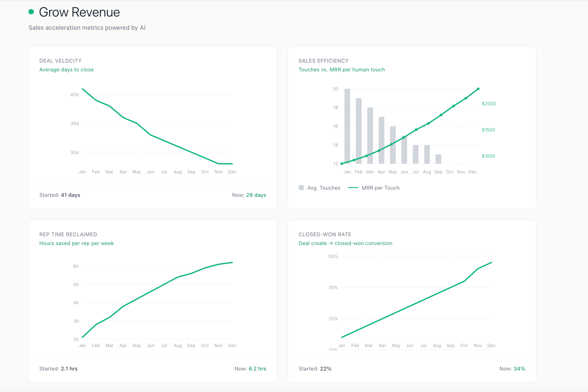This screenshot has height=392, width=588.
Task: Click the Now: 6.2 hrs value
Action: 257,369
